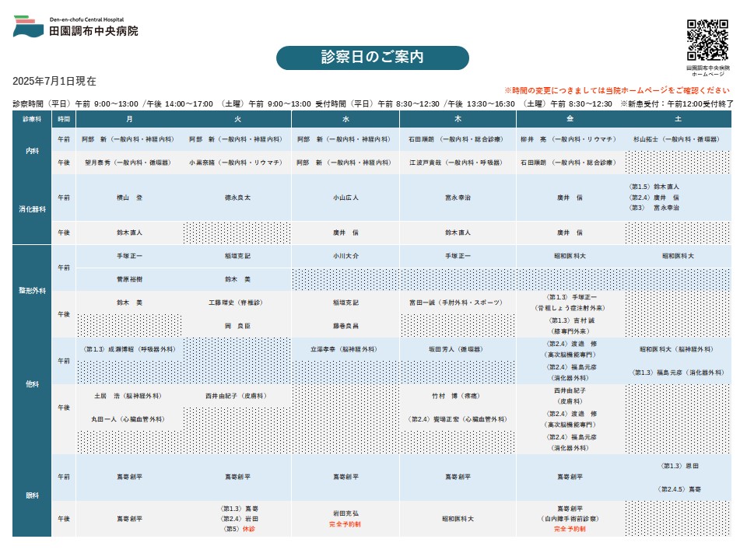747x560 pixels.
Task: Select the 火 (Tuesday) column header
Action: click(237, 119)
